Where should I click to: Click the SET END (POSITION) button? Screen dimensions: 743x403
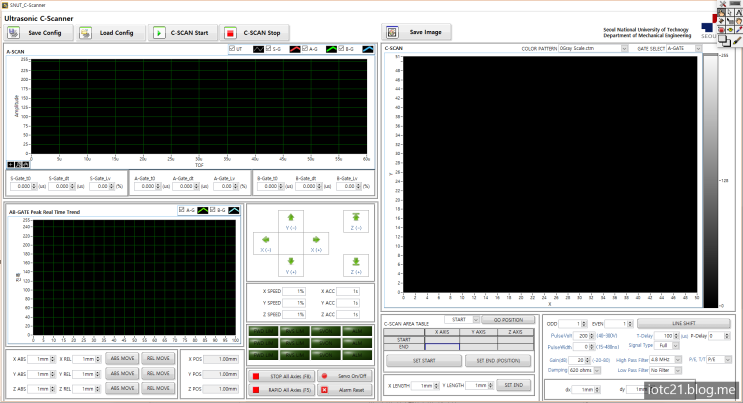click(x=498, y=361)
